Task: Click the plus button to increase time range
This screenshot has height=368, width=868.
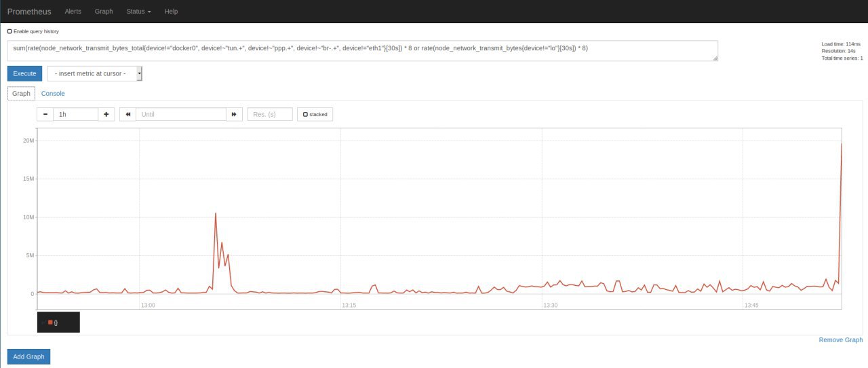Action: [106, 114]
